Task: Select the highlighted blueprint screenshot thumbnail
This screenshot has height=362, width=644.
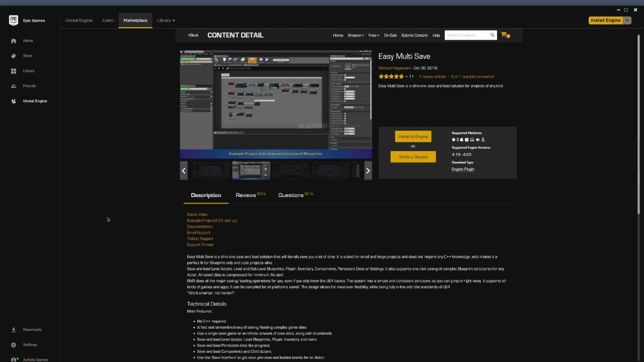Action: [251, 170]
